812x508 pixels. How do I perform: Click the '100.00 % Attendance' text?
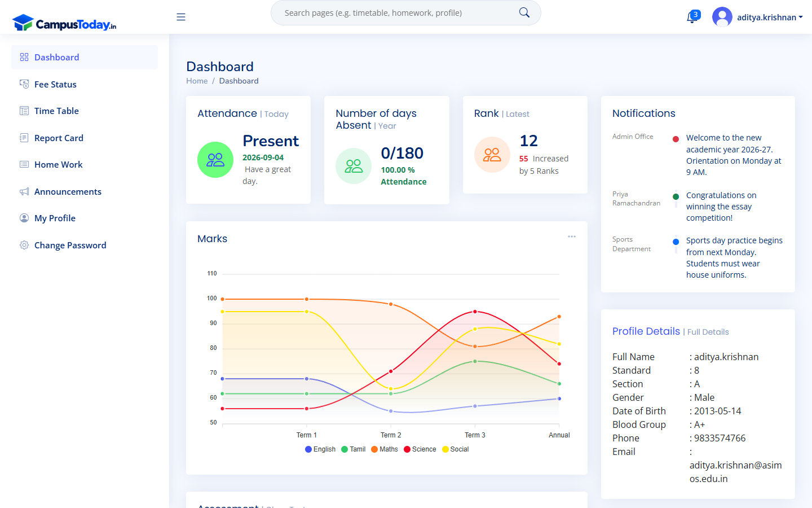[404, 176]
